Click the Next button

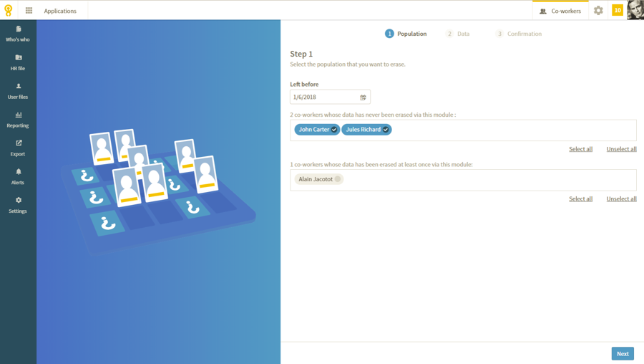pyautogui.click(x=623, y=354)
